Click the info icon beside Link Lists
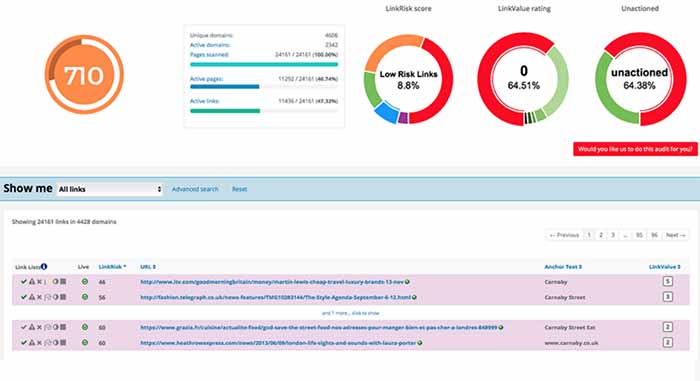The image size is (700, 381). pyautogui.click(x=44, y=267)
